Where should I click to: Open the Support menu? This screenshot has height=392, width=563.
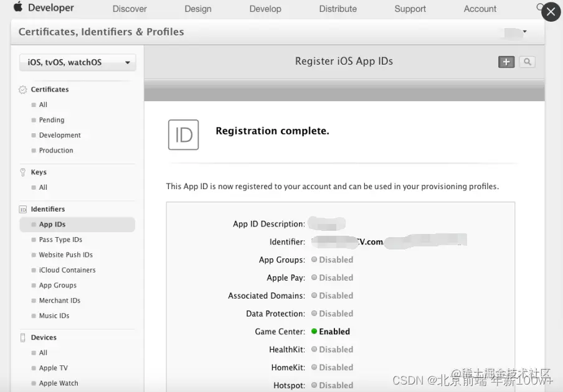(410, 9)
